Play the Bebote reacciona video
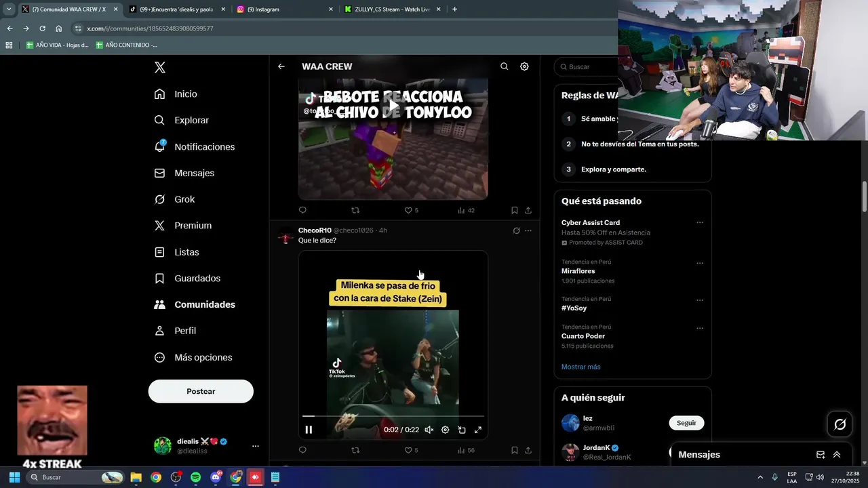The width and height of the screenshot is (868, 488). [393, 105]
